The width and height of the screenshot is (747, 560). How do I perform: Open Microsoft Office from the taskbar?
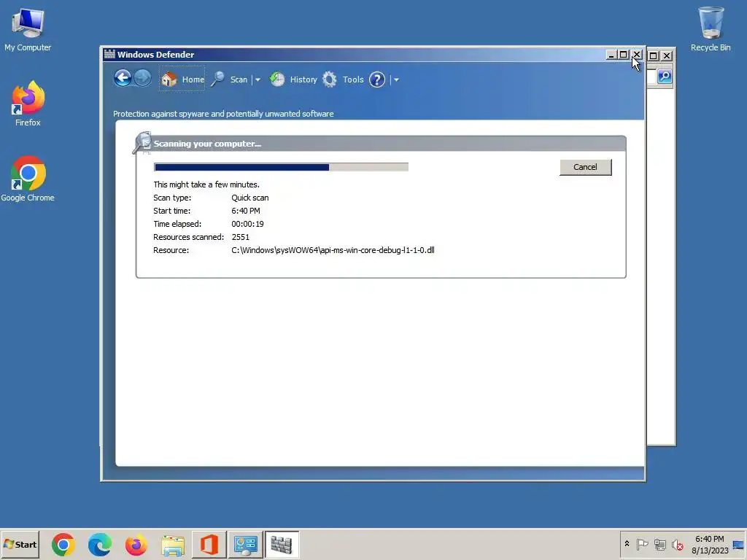click(209, 545)
